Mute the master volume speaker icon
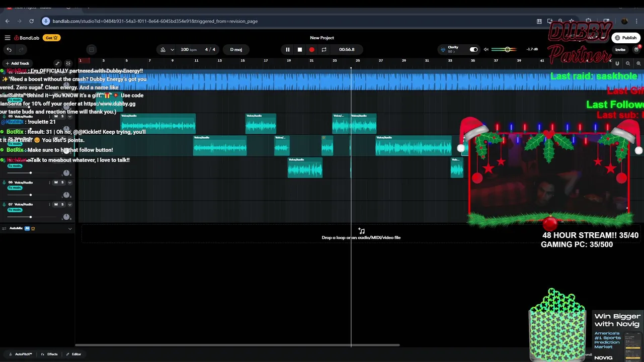Image resolution: width=644 pixels, height=362 pixels. [486, 49]
